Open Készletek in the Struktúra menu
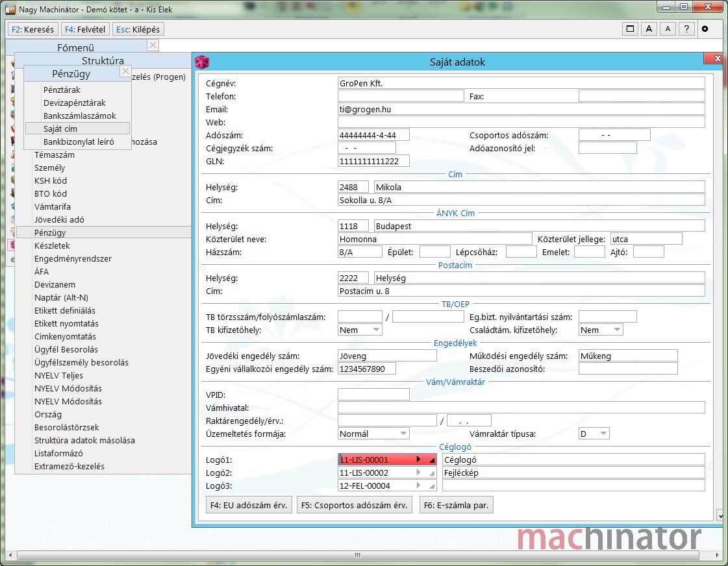This screenshot has width=728, height=566. coord(52,245)
